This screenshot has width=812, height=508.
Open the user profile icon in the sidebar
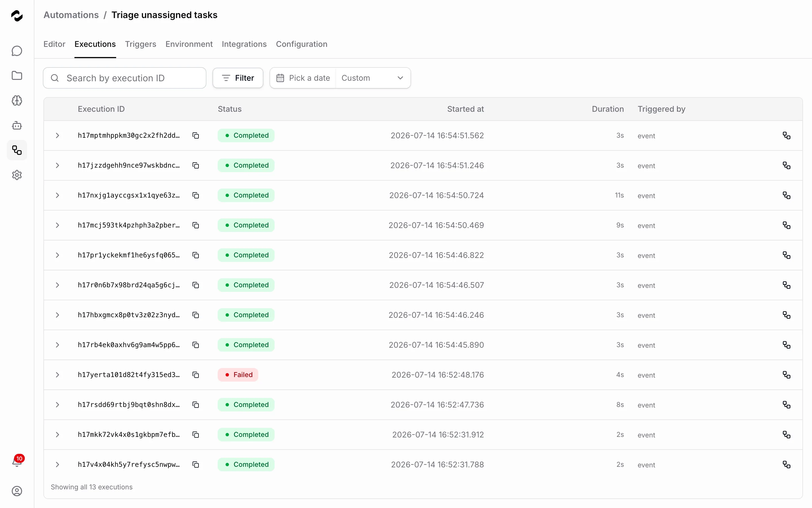coord(17,491)
